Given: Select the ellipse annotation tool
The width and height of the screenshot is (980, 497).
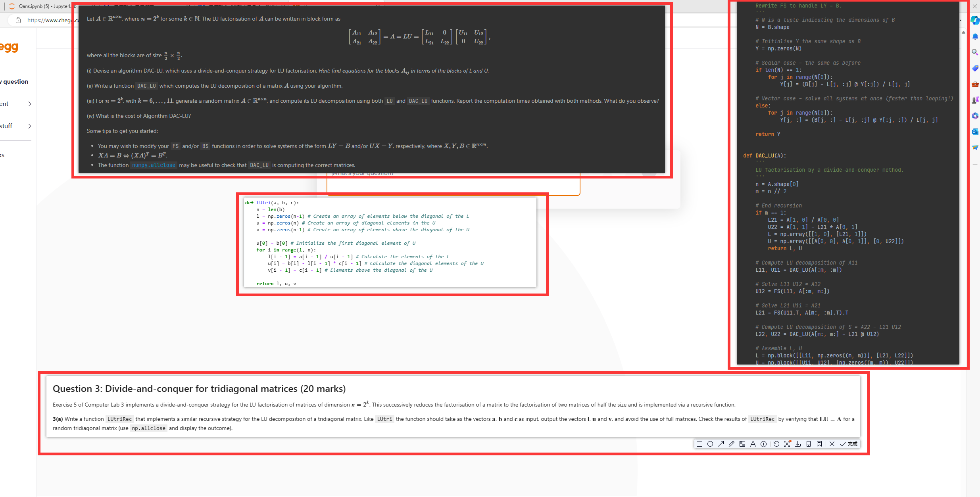Looking at the screenshot, I should [711, 444].
